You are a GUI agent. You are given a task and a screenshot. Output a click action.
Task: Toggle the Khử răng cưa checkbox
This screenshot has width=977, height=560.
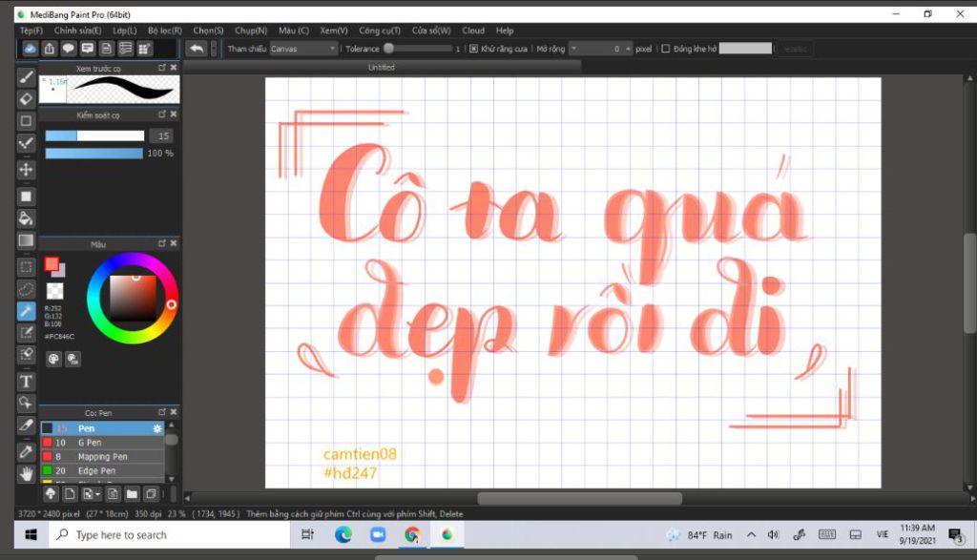pos(473,49)
